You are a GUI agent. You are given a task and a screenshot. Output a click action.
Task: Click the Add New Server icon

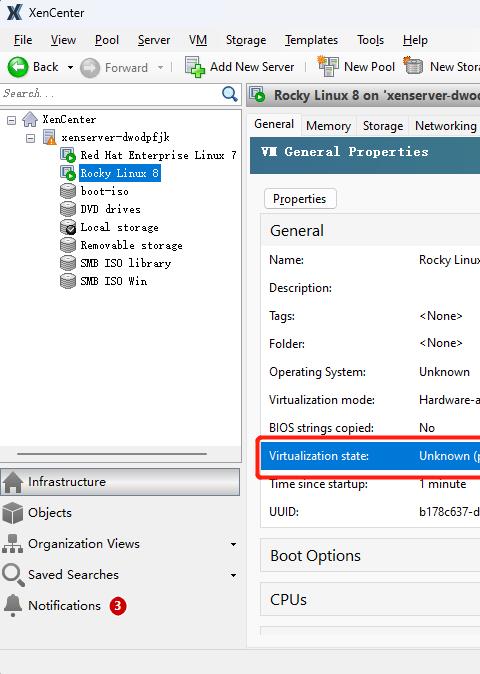click(195, 67)
